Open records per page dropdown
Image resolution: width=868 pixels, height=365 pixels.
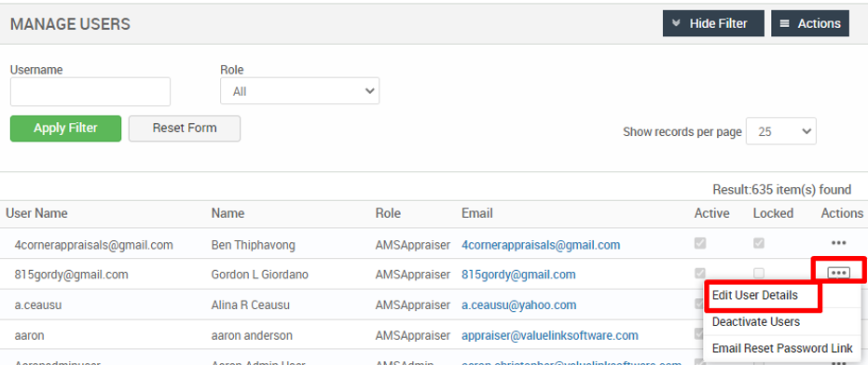point(780,131)
